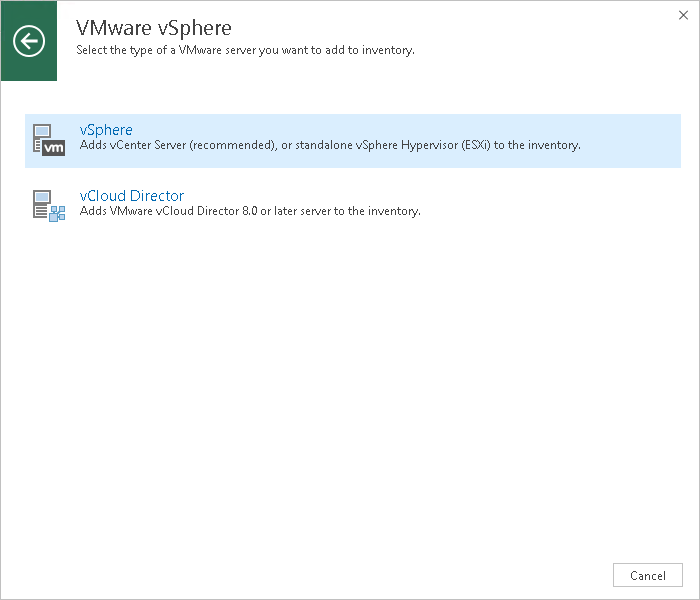The height and width of the screenshot is (600, 700).
Task: Select the vCloud Director option link
Action: [x=132, y=196]
